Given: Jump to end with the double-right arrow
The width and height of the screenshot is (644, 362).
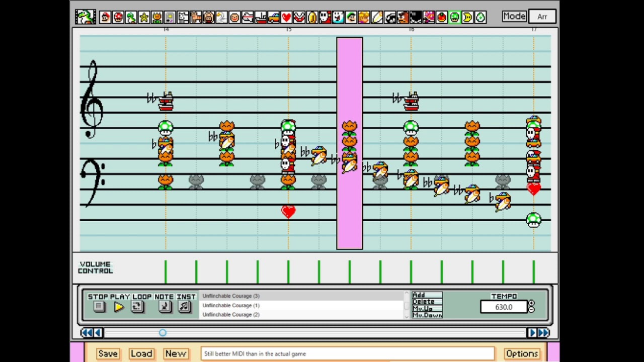Looking at the screenshot, I should coord(544,332).
